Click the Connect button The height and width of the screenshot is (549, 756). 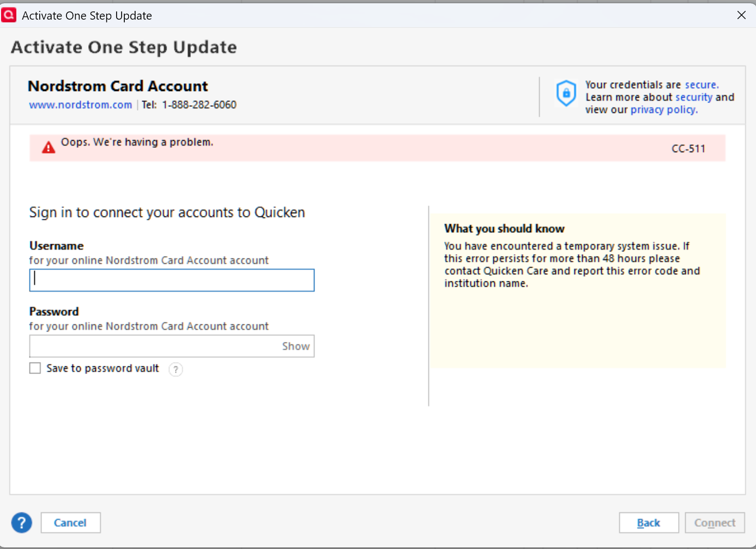coord(715,523)
